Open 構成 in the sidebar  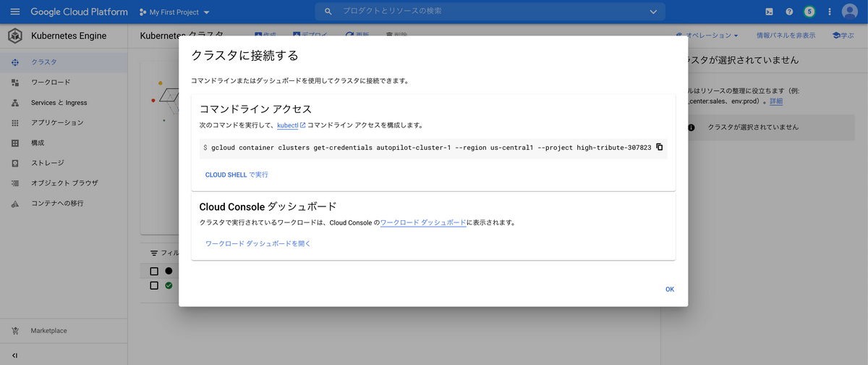click(x=64, y=143)
